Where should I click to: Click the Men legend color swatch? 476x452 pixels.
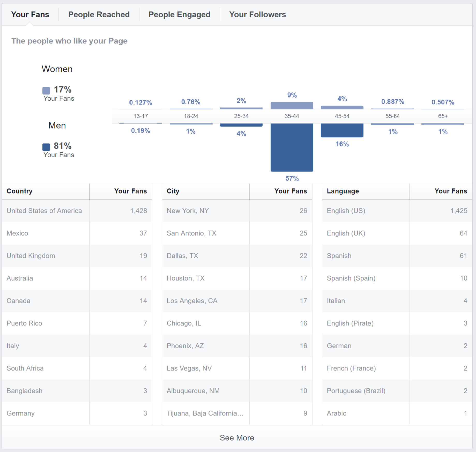point(46,147)
